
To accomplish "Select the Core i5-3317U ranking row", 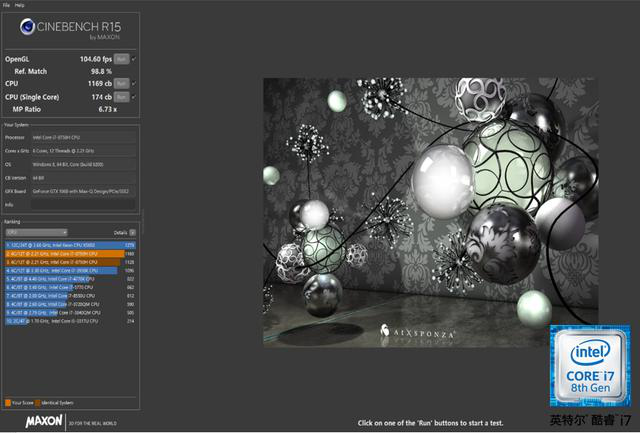I will click(x=70, y=321).
